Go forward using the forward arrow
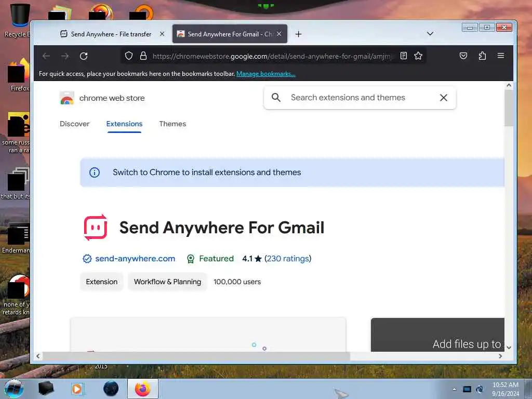This screenshot has width=532, height=399. (65, 56)
